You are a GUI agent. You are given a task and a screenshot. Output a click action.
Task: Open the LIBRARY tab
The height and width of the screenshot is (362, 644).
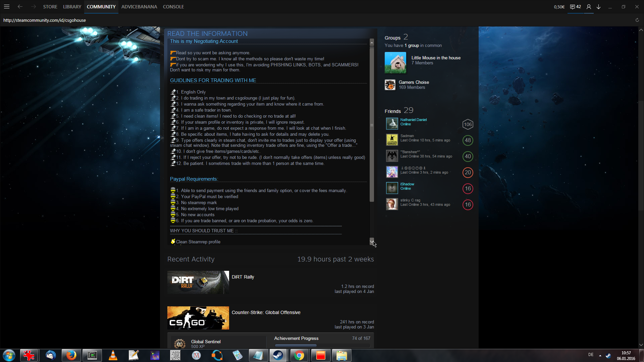tap(72, 7)
